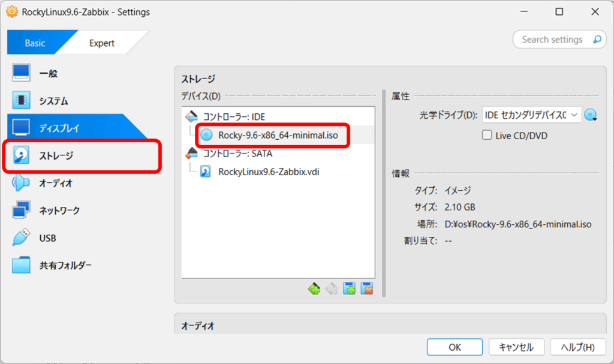Go to the ストレージ settings category
Screen dimensions: 614x364
(82, 155)
